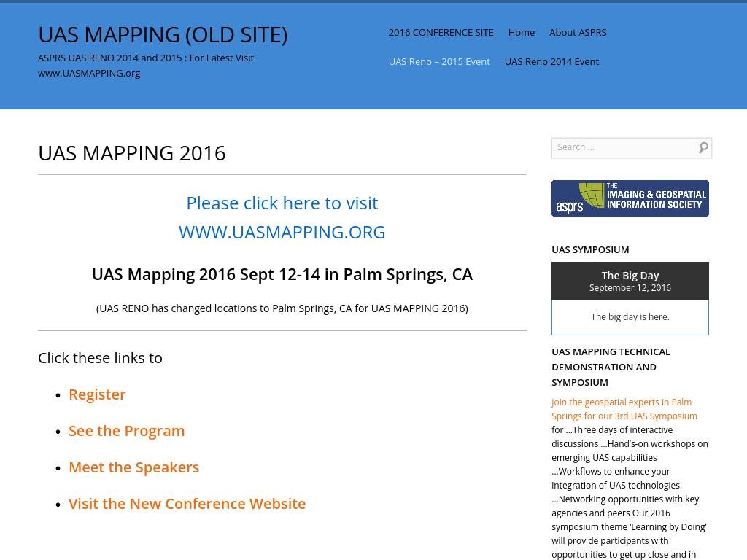The image size is (747, 560).
Task: Select the UAS Mapping 2016 Sept 12-14 headline
Action: [x=282, y=274]
